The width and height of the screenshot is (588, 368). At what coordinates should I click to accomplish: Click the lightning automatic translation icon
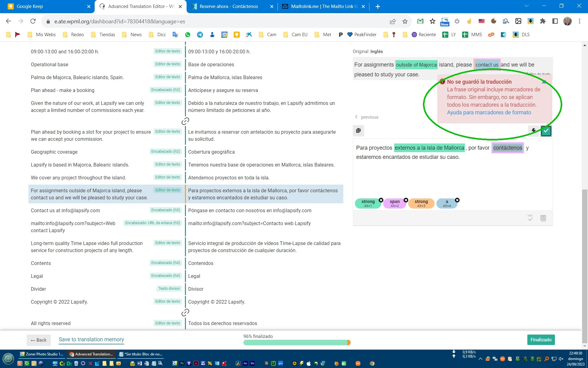(533, 131)
